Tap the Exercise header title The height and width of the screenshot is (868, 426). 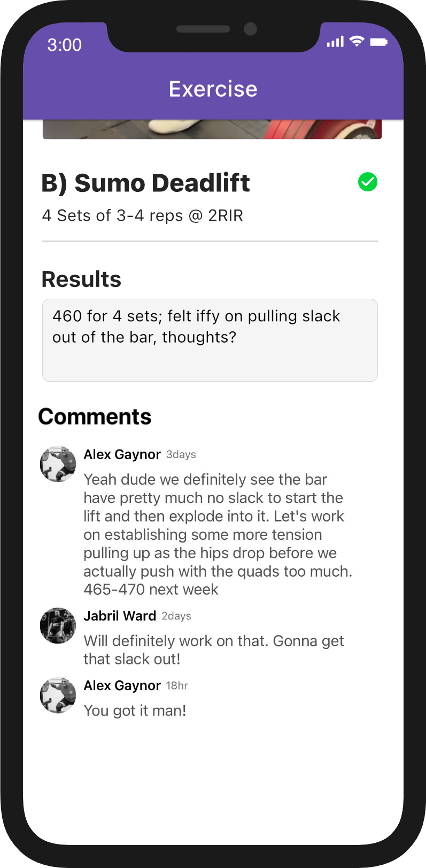(213, 89)
